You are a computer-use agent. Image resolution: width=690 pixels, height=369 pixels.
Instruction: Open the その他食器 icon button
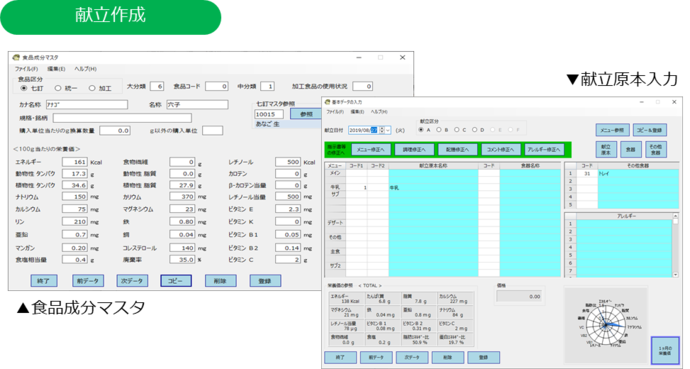(656, 150)
